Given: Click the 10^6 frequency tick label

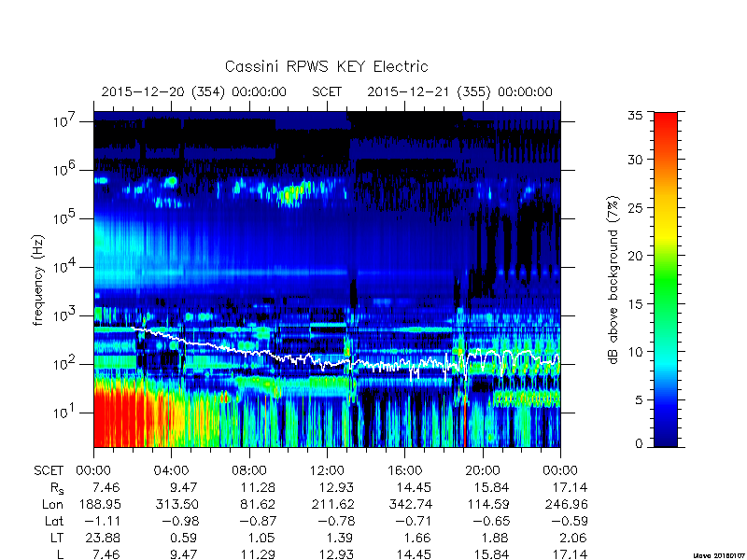Looking at the screenshot, I should coord(63,170).
